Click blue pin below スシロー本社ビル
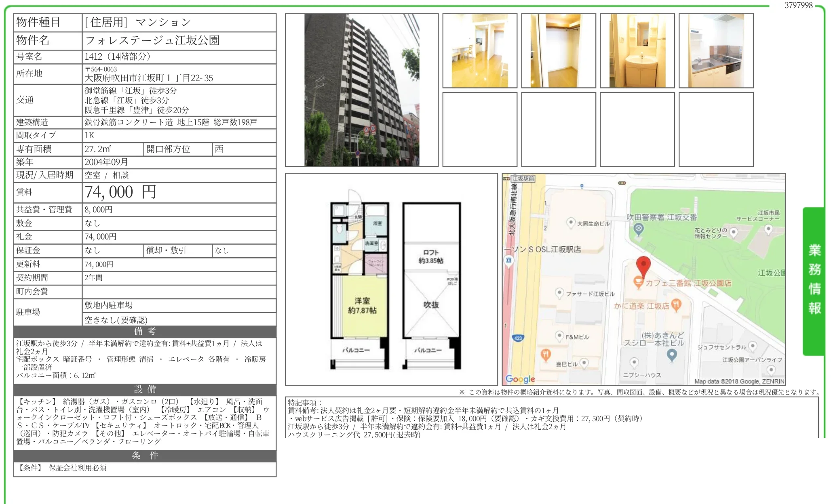This screenshot has height=504, width=831. point(671,355)
